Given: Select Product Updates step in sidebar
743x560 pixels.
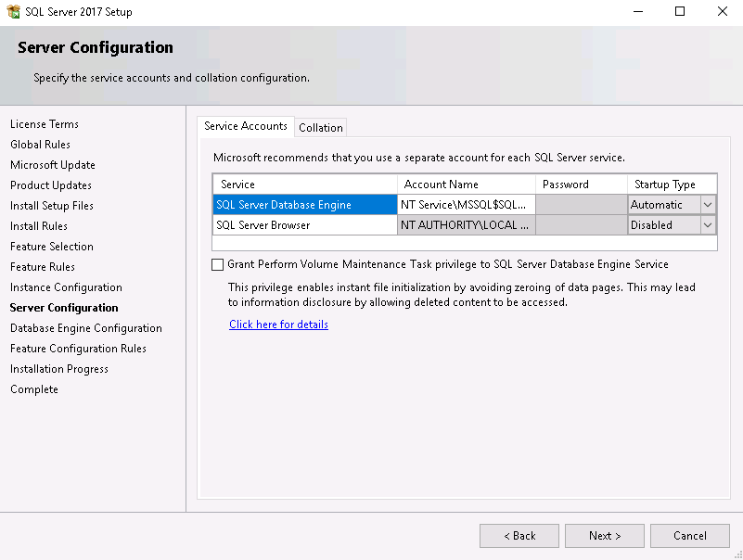Looking at the screenshot, I should pos(51,185).
